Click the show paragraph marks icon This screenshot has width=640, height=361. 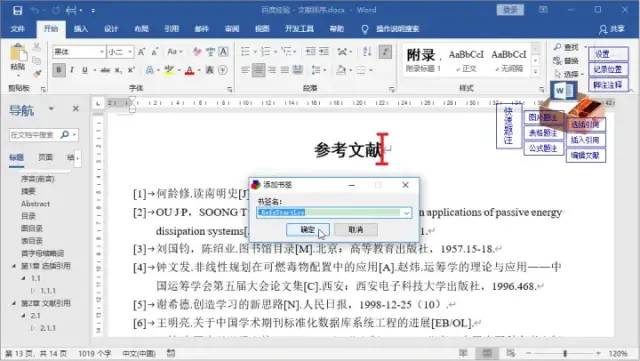click(385, 51)
